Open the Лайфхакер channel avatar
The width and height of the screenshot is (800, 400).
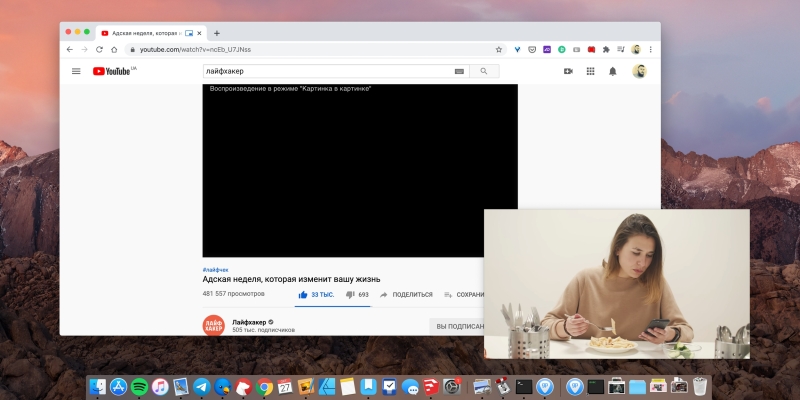[213, 325]
